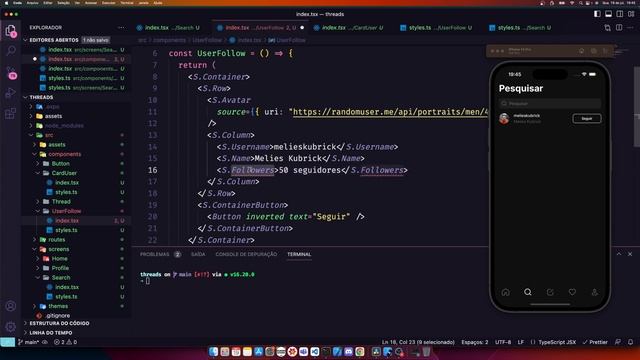Click the UTF-8 encoding indicator
This screenshot has width=640, height=360.
click(x=503, y=342)
